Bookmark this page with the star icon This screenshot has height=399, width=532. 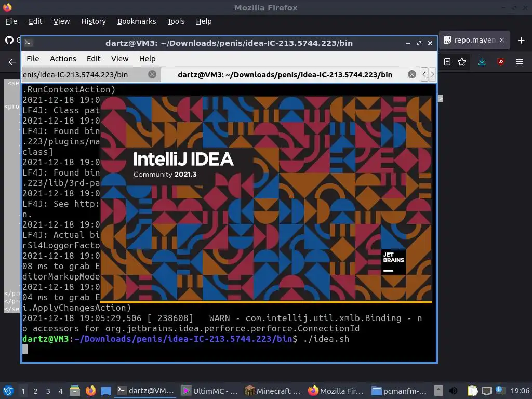(x=462, y=62)
